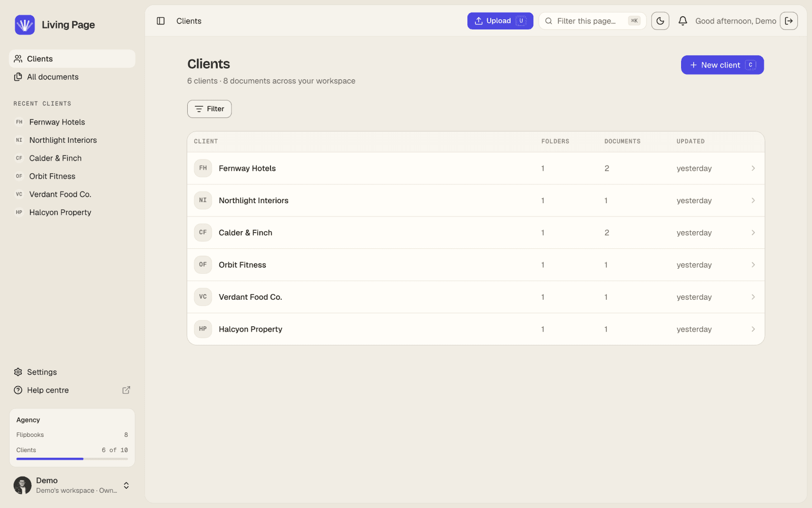Expand Orbit Fitness row chevron

[x=753, y=265]
